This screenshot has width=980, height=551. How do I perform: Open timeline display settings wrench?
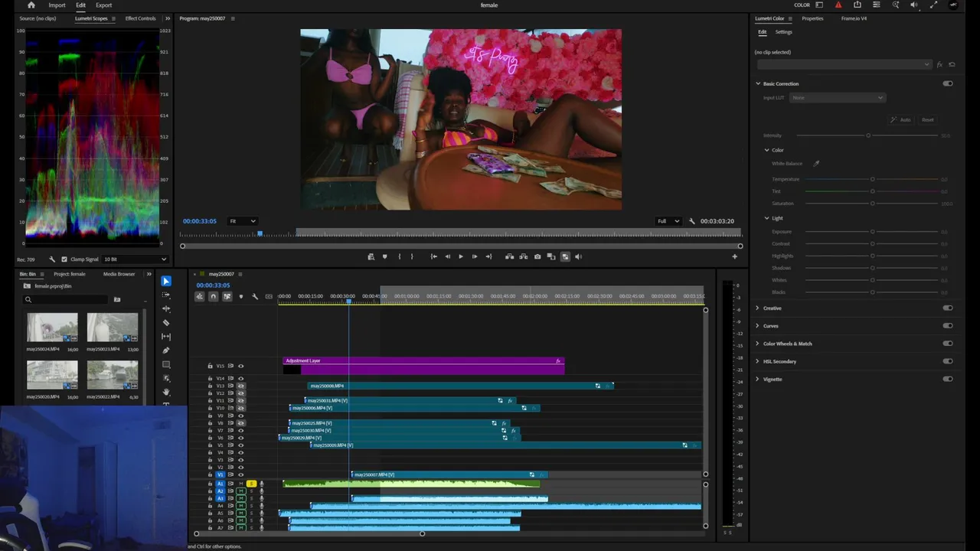point(255,296)
